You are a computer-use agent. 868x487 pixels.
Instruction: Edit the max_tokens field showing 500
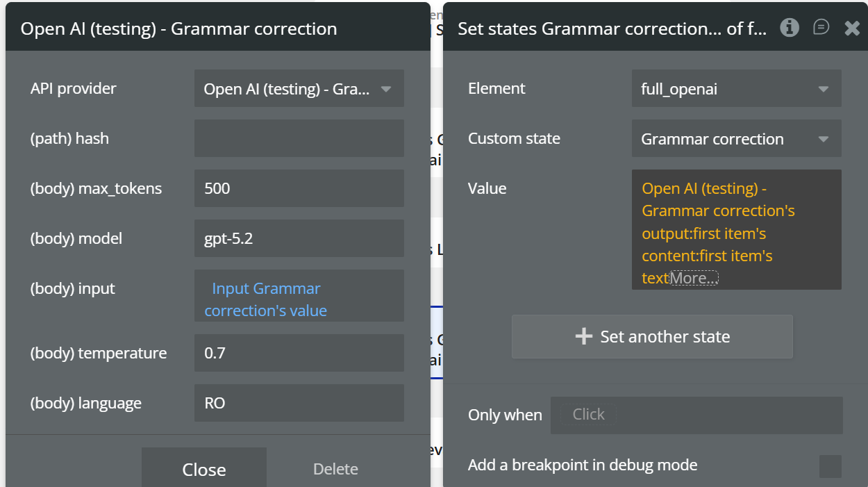point(299,188)
